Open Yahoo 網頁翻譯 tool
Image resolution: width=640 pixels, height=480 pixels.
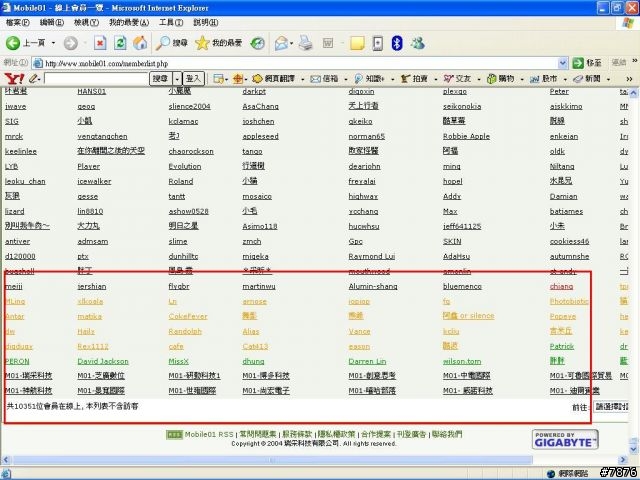[273, 78]
